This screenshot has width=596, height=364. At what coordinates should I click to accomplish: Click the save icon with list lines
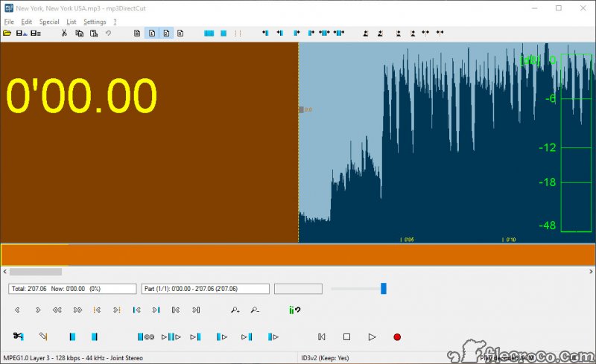(x=36, y=33)
